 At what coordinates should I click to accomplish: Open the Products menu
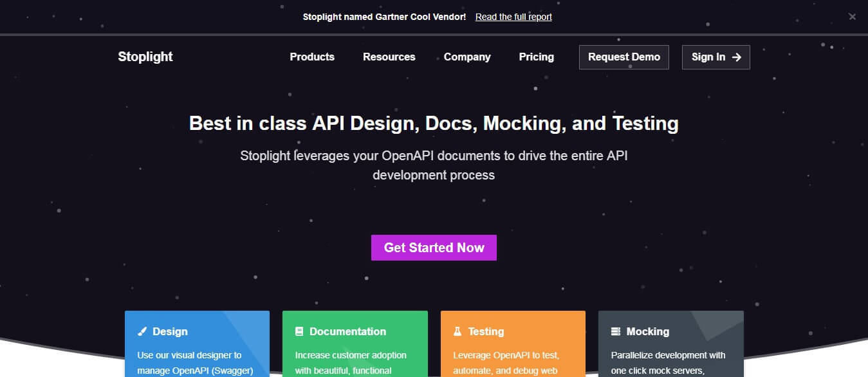pyautogui.click(x=312, y=57)
